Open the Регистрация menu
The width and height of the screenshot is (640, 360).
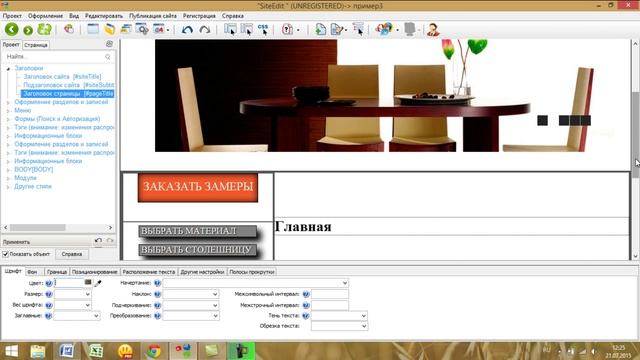tap(199, 16)
